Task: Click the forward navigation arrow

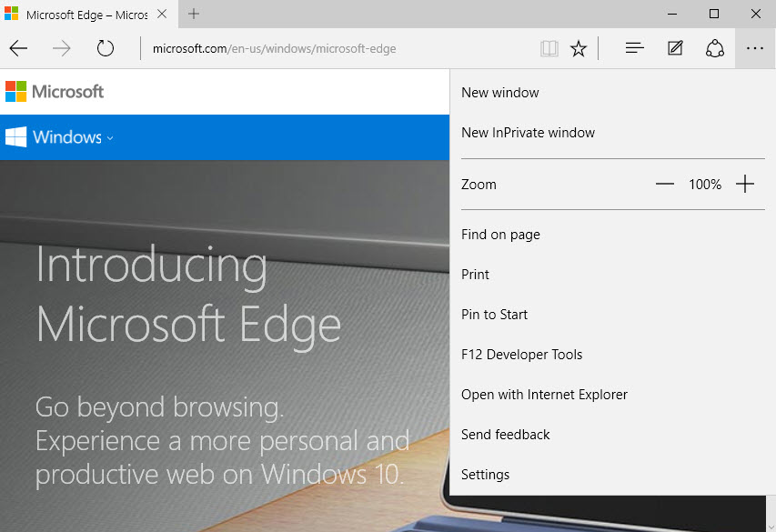Action: coord(62,48)
